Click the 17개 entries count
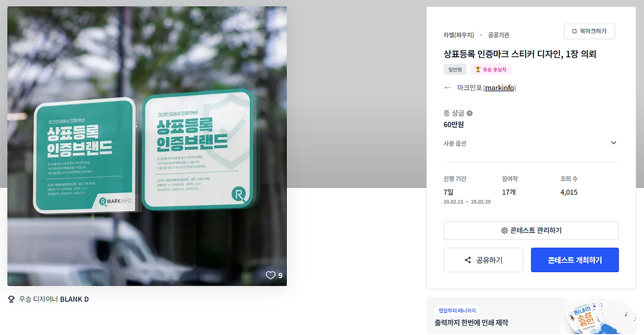The width and height of the screenshot is (644, 335). coord(509,192)
